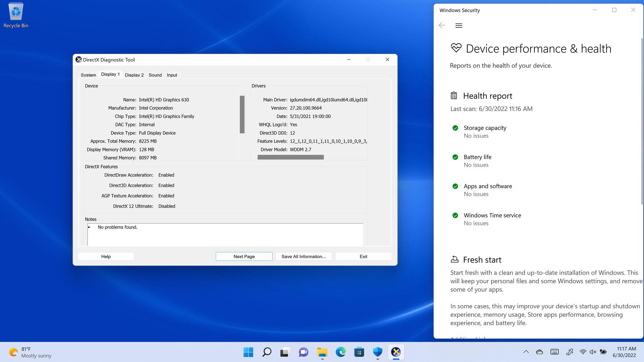The image size is (644, 362).
Task: Click the OneDrive cloud tray icon
Action: [539, 352]
